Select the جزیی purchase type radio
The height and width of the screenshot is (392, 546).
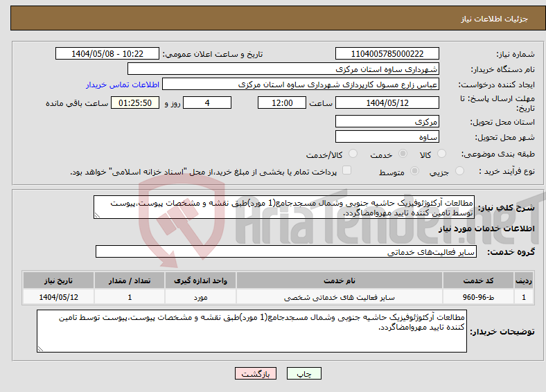tap(459, 170)
